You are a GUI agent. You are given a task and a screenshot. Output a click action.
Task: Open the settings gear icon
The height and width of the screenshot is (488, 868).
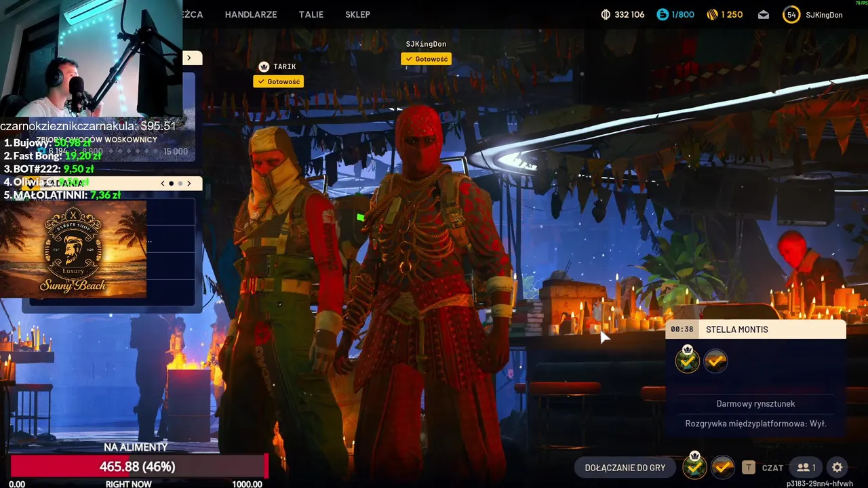tap(837, 468)
